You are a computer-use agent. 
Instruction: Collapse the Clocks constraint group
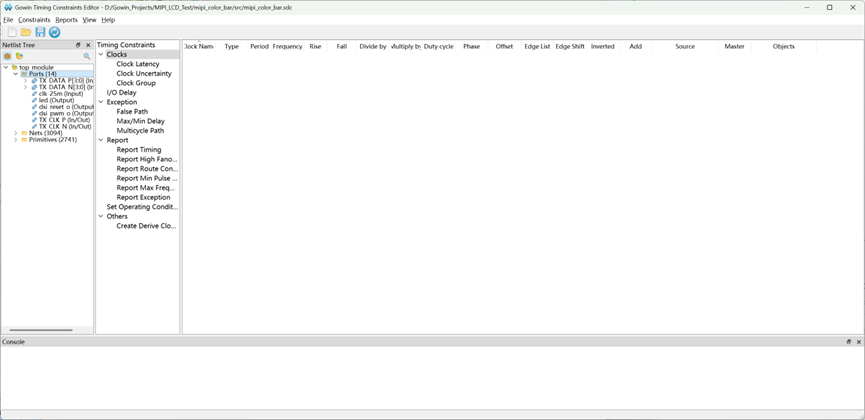pyautogui.click(x=101, y=55)
